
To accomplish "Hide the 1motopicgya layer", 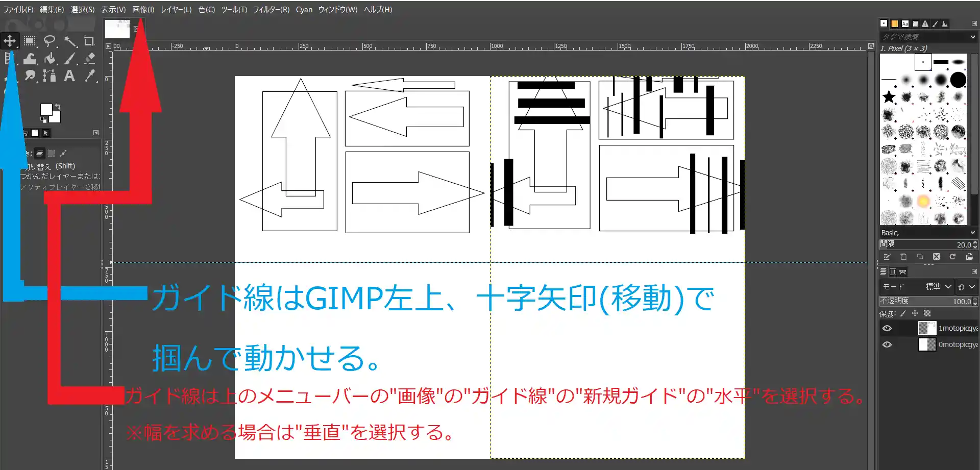I will tap(887, 328).
